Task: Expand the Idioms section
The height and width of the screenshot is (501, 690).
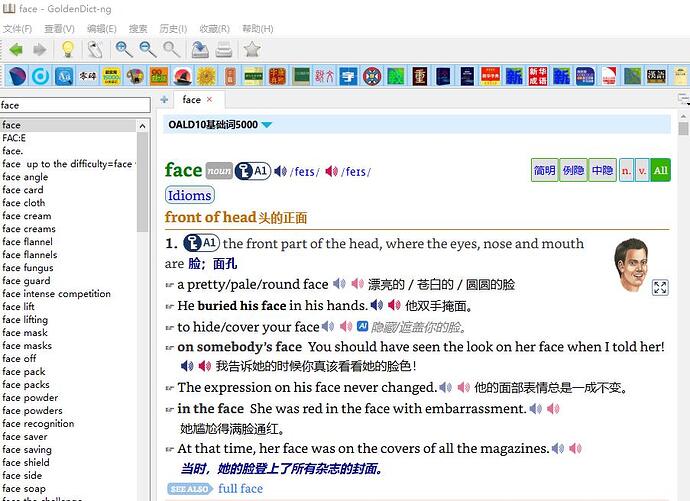Action: point(189,195)
